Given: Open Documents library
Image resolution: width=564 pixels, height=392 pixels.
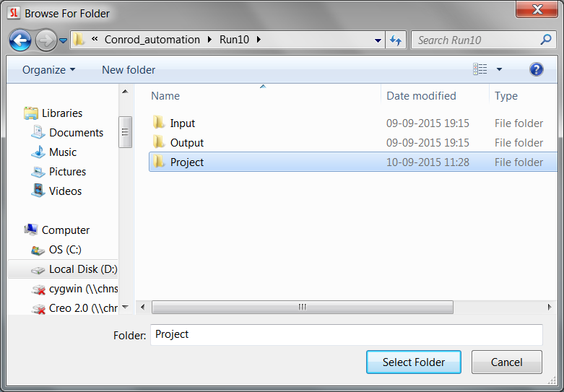Looking at the screenshot, I should point(77,133).
